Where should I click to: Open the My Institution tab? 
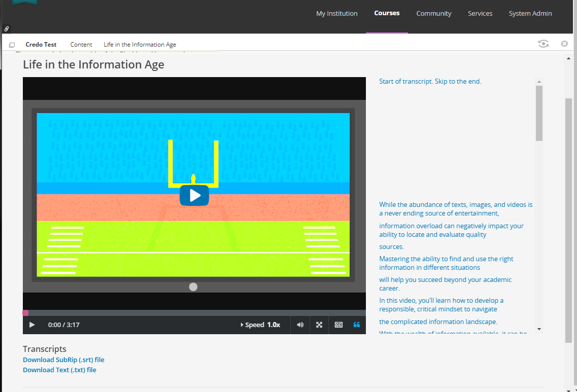(336, 14)
